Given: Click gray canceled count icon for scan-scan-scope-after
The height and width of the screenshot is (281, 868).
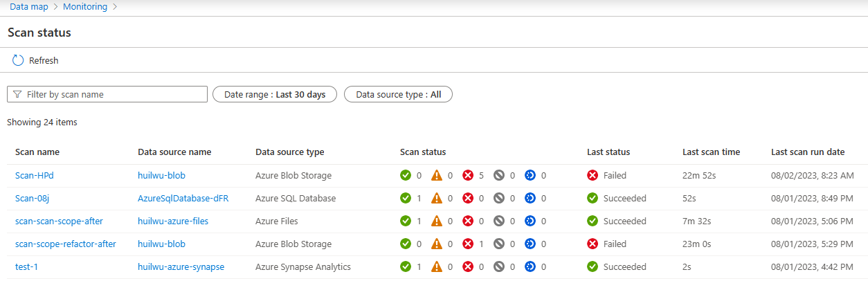Looking at the screenshot, I should [499, 221].
